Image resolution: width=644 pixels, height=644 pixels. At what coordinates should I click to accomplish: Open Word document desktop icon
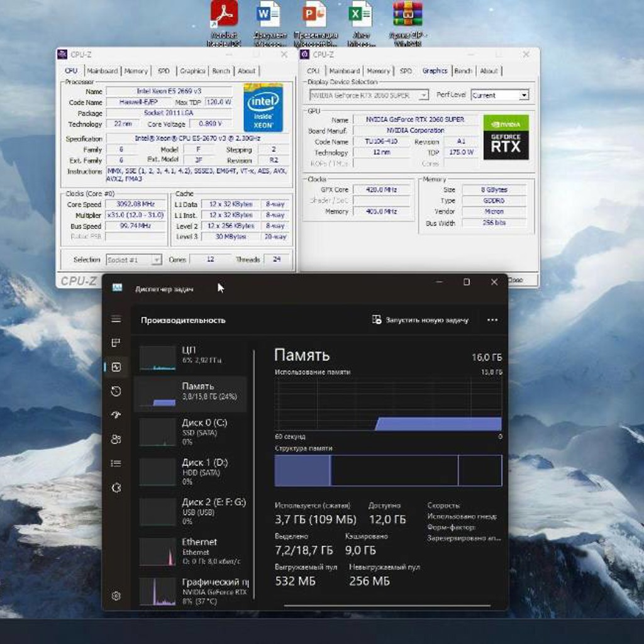point(269,23)
